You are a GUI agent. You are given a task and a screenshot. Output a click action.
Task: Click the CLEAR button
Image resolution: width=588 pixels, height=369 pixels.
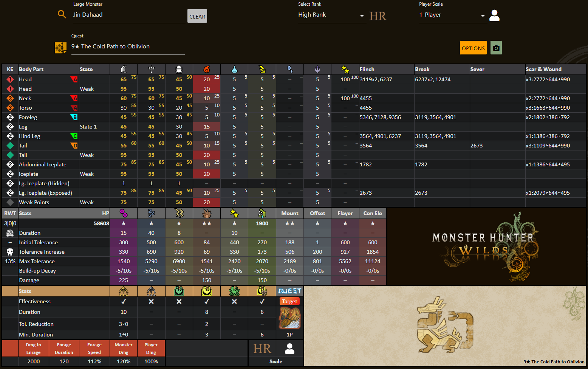(197, 16)
